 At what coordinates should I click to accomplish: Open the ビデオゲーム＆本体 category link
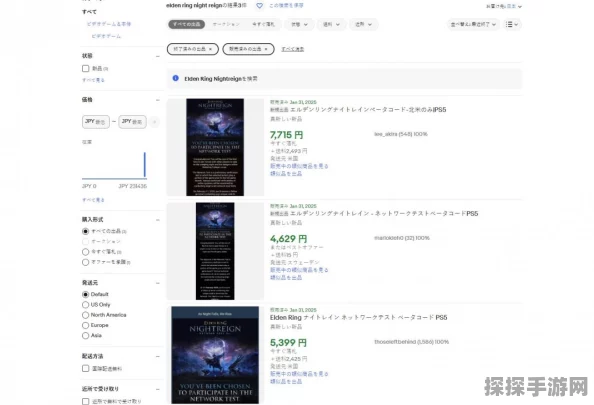pyautogui.click(x=109, y=24)
